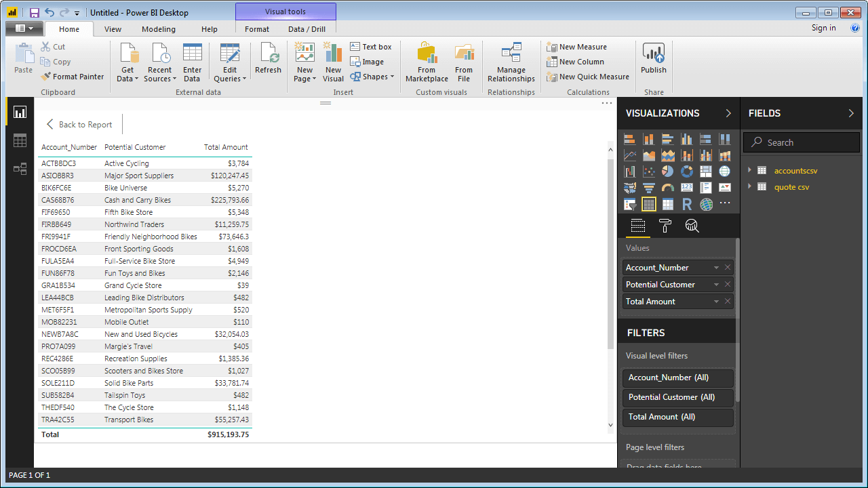868x488 pixels.
Task: Open the Format paint roller pane
Action: [x=665, y=226]
